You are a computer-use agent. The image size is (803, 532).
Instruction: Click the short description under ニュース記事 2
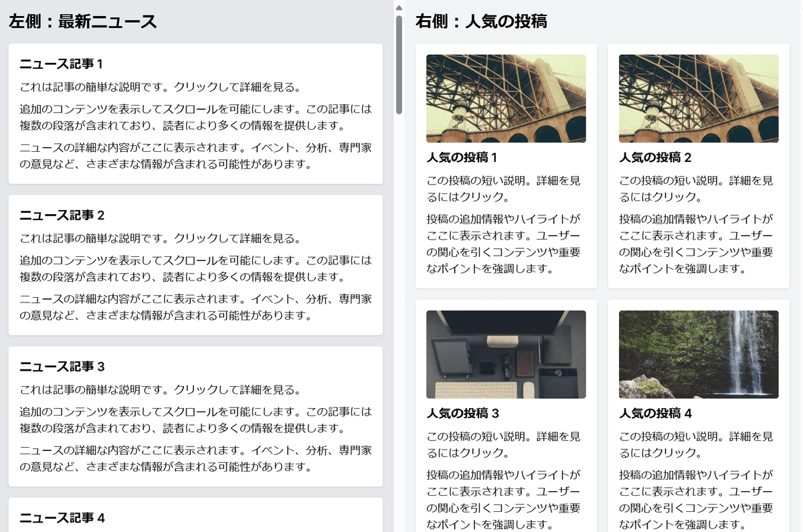click(160, 239)
